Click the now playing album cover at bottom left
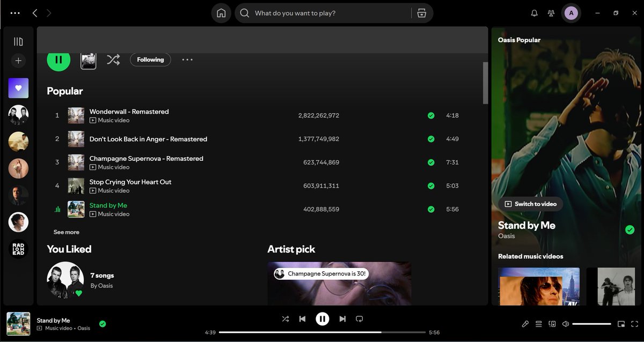 [18, 324]
